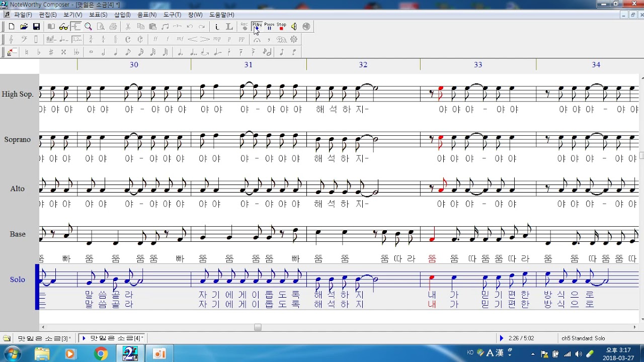Toggle the dotted note modifier
644x362 pixels.
point(180,52)
